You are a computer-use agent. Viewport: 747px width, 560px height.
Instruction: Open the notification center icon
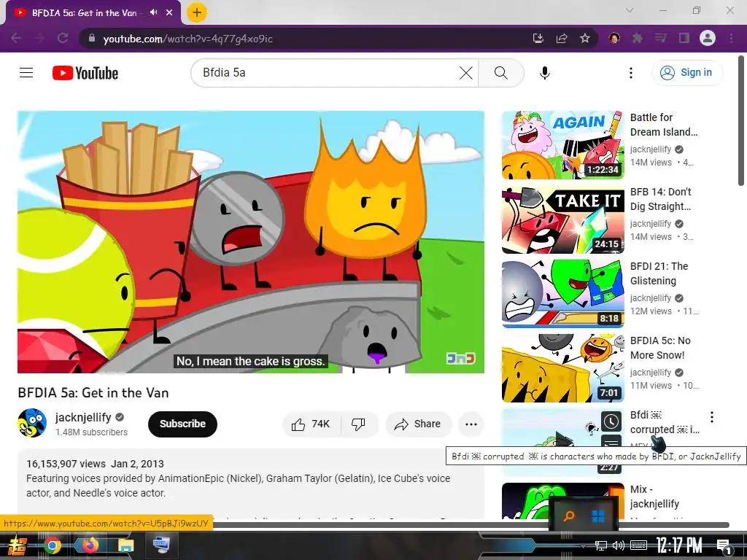pyautogui.click(x=724, y=547)
